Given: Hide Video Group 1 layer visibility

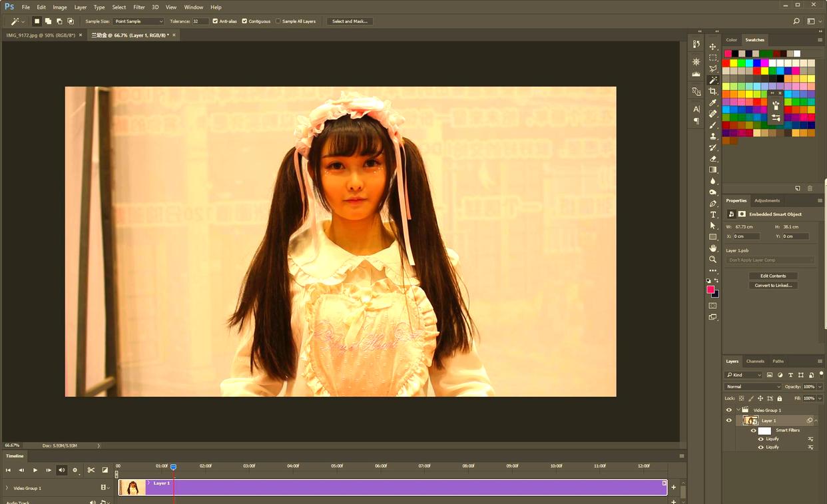Looking at the screenshot, I should tap(728, 410).
